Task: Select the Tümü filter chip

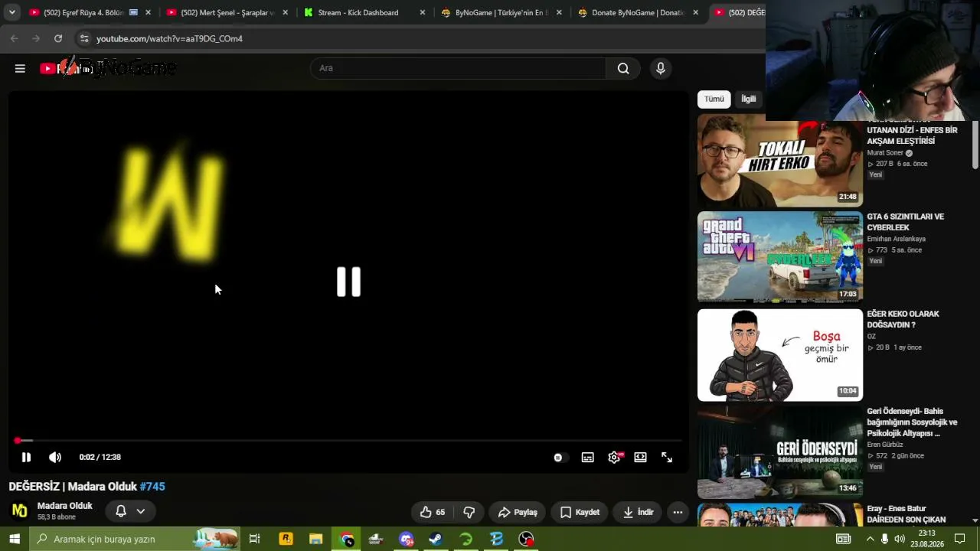Action: tap(714, 99)
